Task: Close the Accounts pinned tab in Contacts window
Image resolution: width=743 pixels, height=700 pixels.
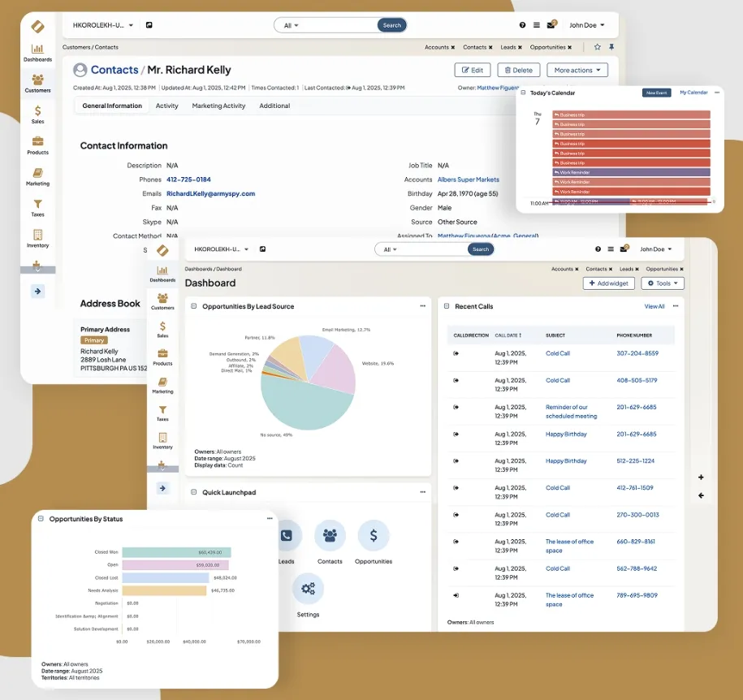Action: click(x=453, y=47)
